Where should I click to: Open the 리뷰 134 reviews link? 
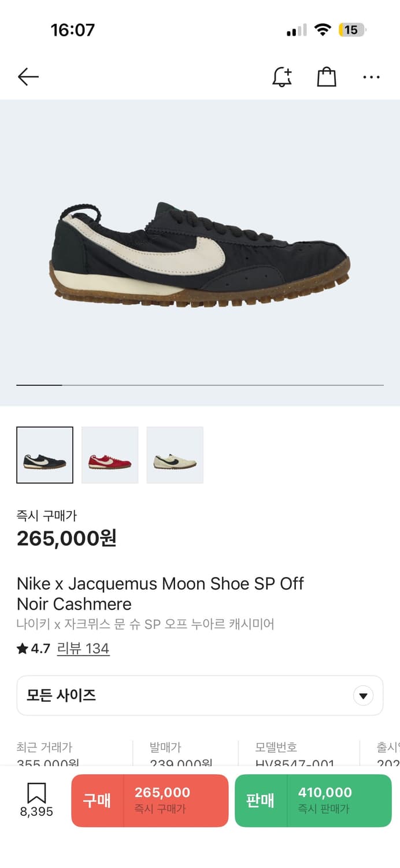click(83, 649)
